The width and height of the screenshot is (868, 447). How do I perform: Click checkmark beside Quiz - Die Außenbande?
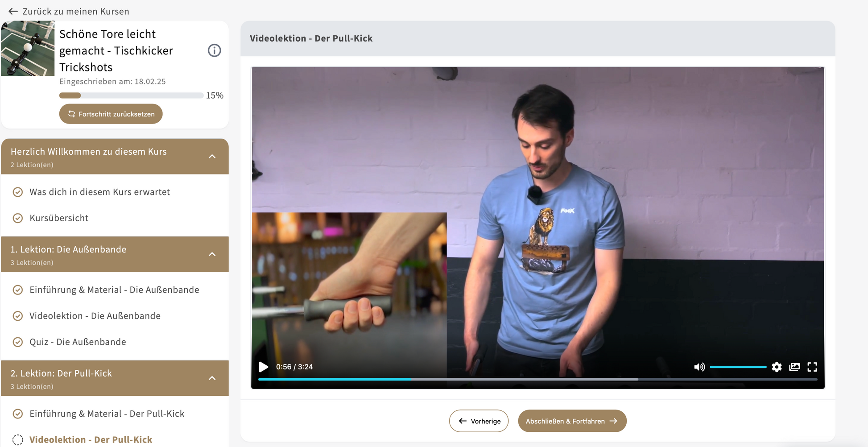pos(18,342)
